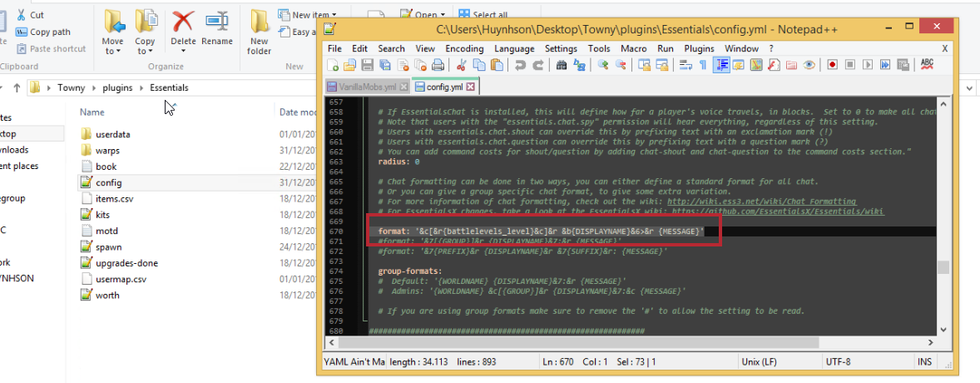Click the Save file icon in Notepad++
Screen dimensions: 980x383
pyautogui.click(x=367, y=65)
